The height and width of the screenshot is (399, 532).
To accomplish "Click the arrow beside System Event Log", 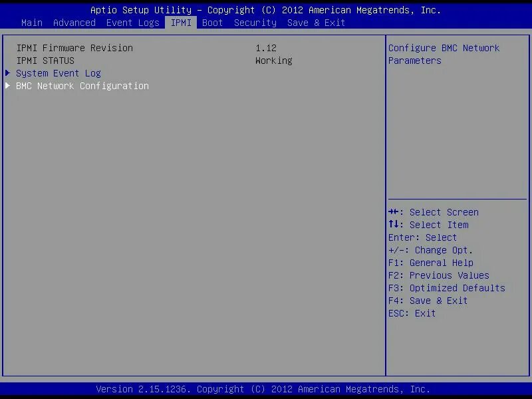I will tap(8, 73).
